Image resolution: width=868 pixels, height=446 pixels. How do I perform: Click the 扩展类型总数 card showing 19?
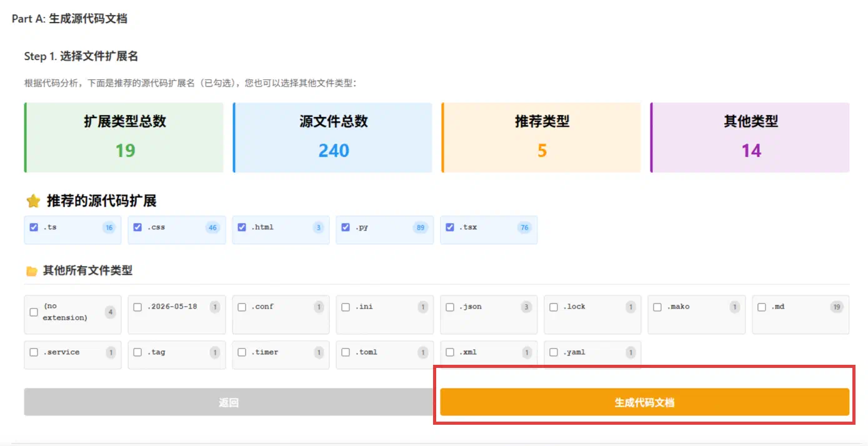(124, 137)
